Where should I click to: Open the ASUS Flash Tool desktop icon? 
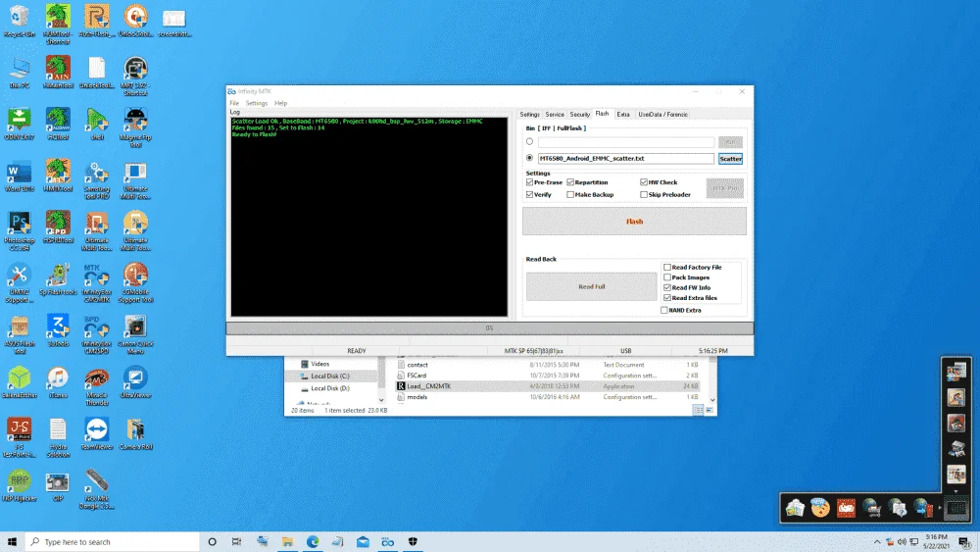(20, 335)
